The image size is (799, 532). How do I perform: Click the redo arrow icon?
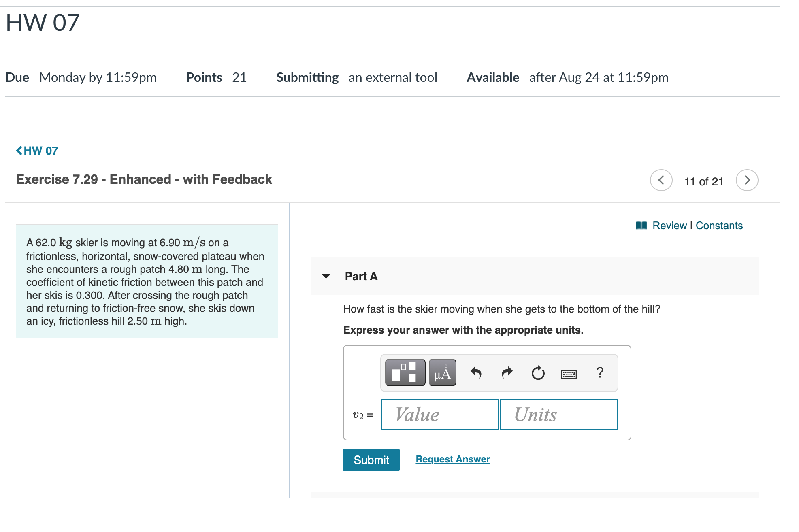507,372
